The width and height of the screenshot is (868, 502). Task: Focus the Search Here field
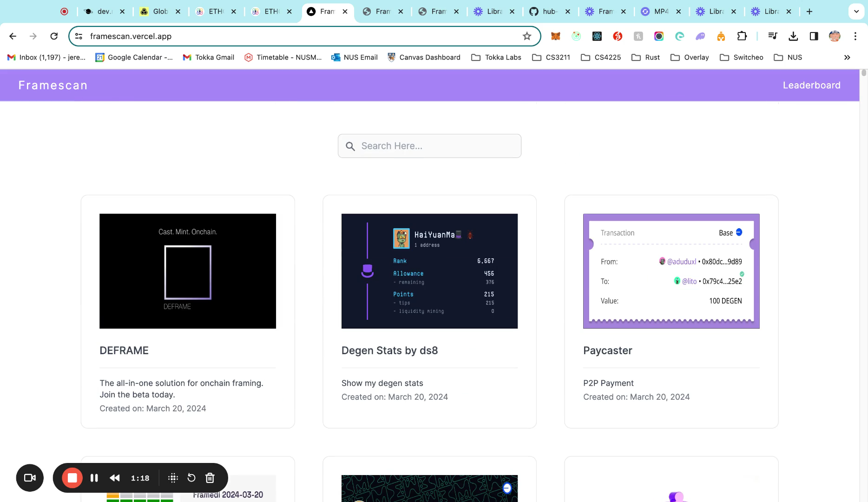429,146
